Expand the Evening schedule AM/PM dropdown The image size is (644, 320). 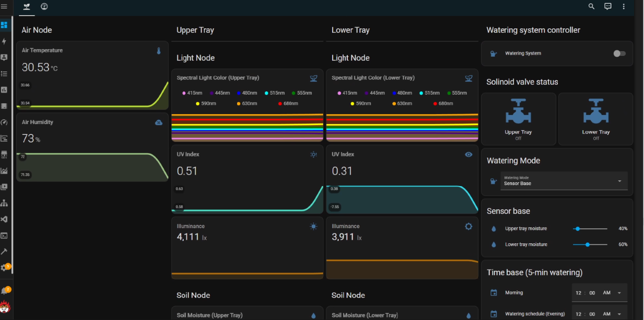[619, 314]
